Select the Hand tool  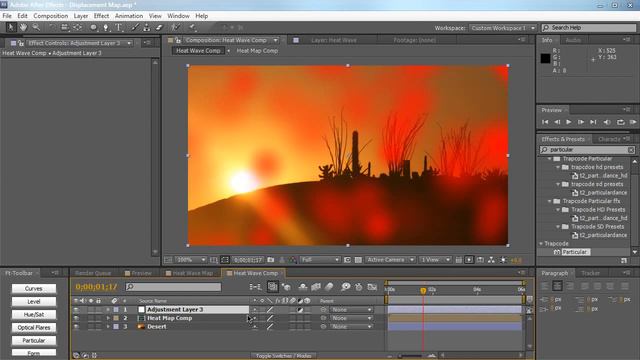(x=23, y=27)
